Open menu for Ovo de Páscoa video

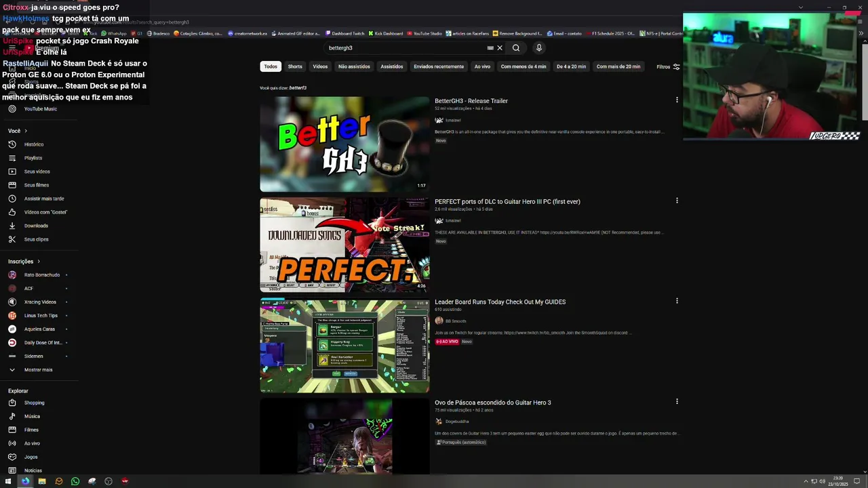point(677,401)
